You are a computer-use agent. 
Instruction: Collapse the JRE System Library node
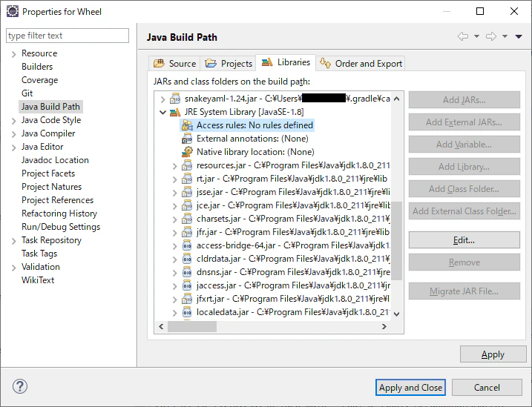[162, 112]
